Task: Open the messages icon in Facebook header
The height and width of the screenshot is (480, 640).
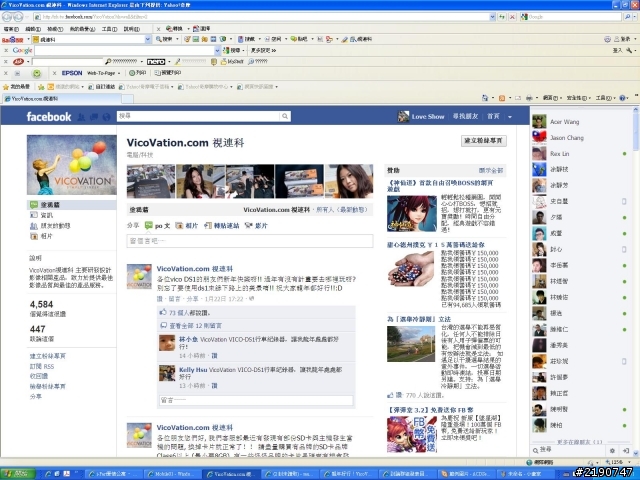Action: pos(94,117)
